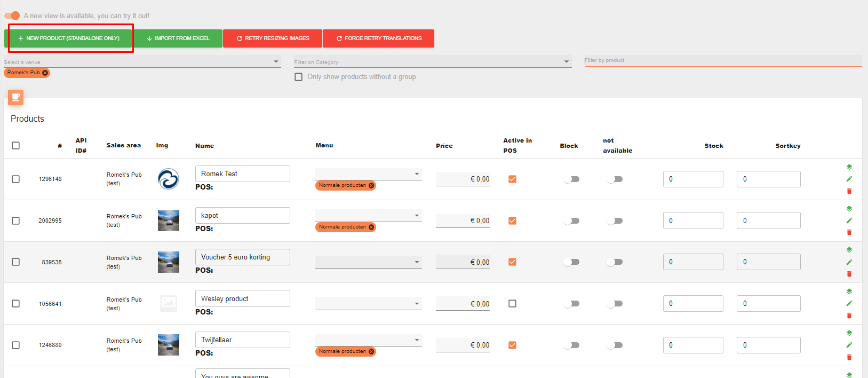Screen dimensions: 868x378
Task: Toggle not available switch for Twijfellaar
Action: [615, 345]
